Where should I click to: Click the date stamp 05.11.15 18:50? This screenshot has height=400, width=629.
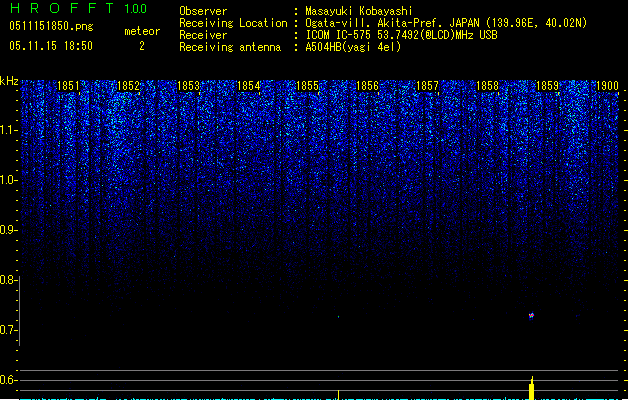click(x=51, y=46)
